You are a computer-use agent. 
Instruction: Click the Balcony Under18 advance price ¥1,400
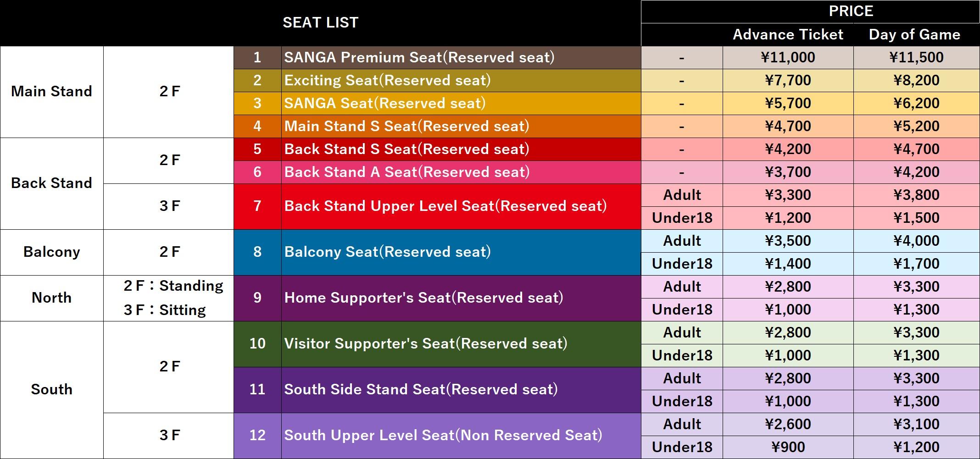[x=788, y=264]
